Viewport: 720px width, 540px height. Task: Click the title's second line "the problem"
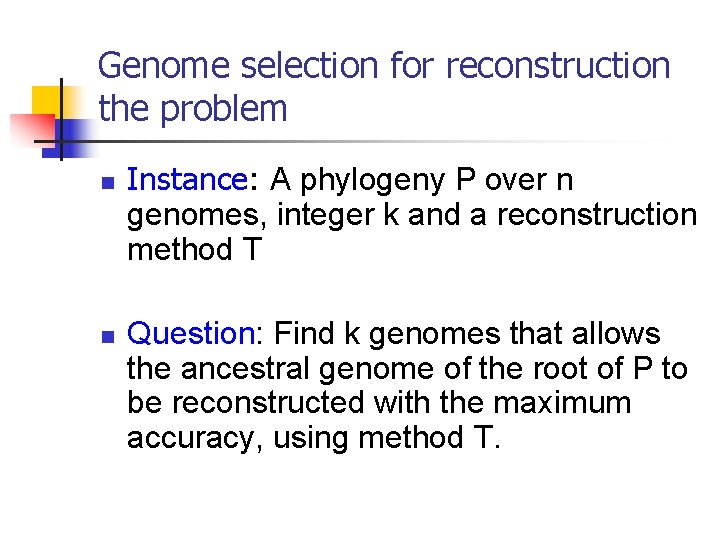coord(193,109)
